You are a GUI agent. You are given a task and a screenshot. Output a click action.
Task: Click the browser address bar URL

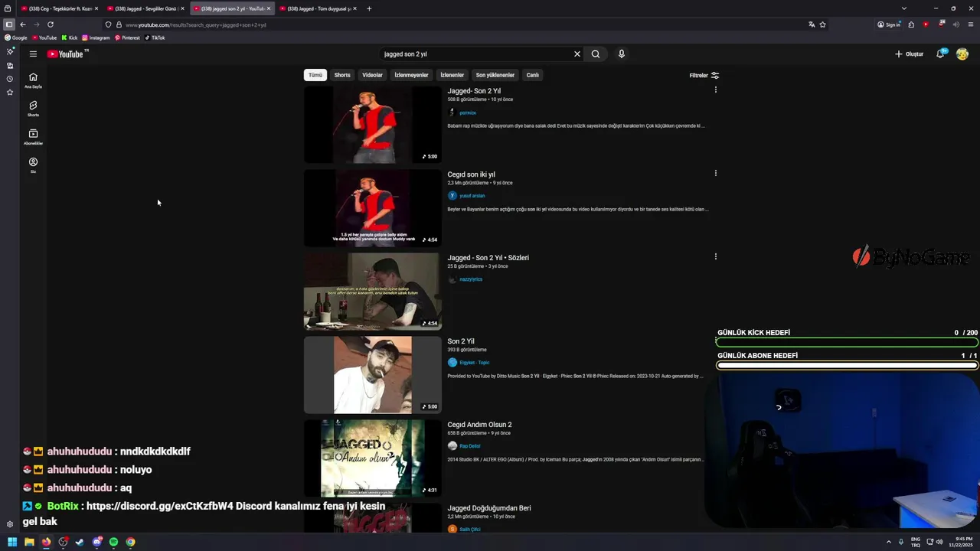[x=196, y=24]
